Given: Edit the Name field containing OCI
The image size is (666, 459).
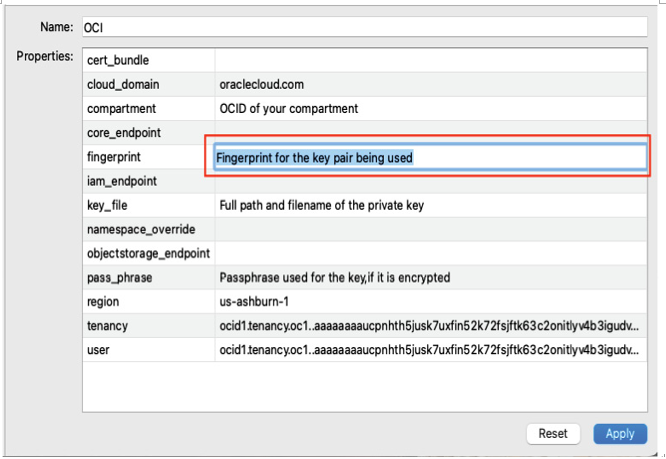Looking at the screenshot, I should coord(365,27).
